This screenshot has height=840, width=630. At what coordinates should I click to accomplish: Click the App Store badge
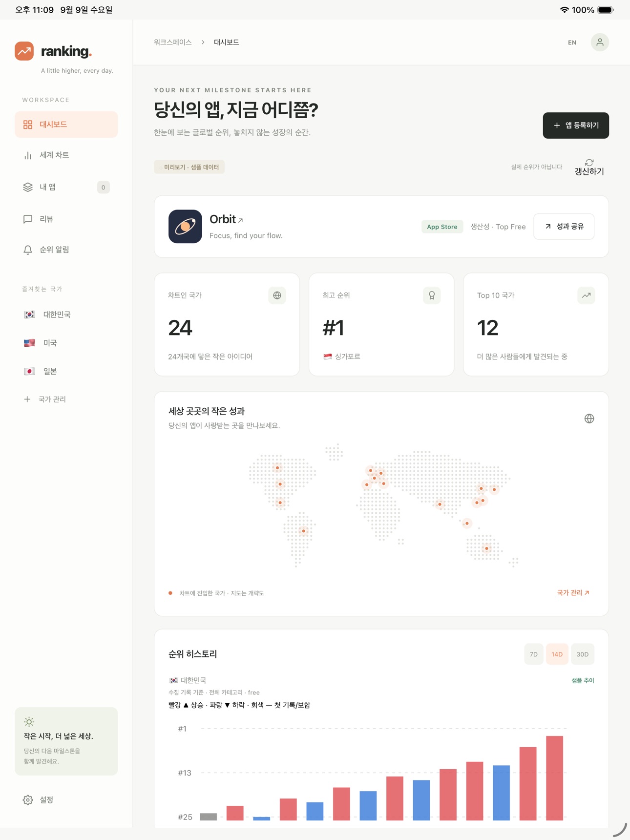pos(442,227)
